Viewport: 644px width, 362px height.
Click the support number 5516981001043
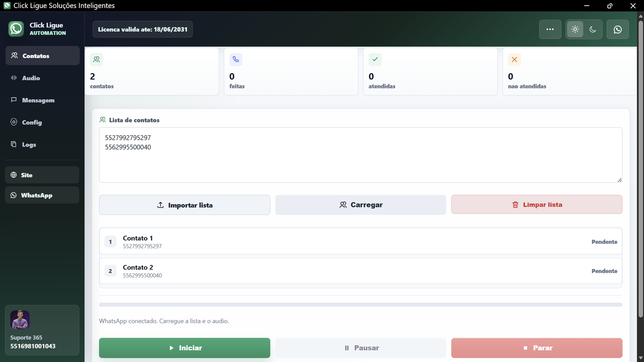pyautogui.click(x=33, y=346)
